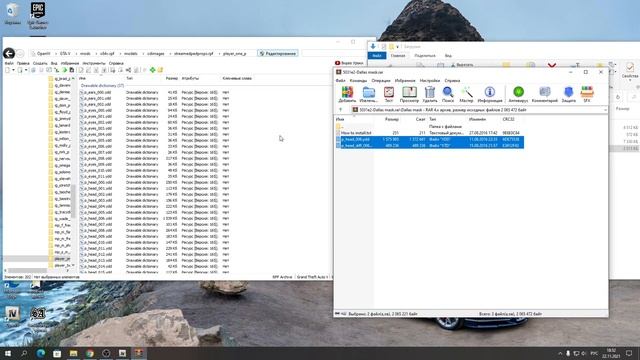The width and height of the screenshot is (640, 360).
Task: Go up one folder in WinRAR
Action: point(341,110)
